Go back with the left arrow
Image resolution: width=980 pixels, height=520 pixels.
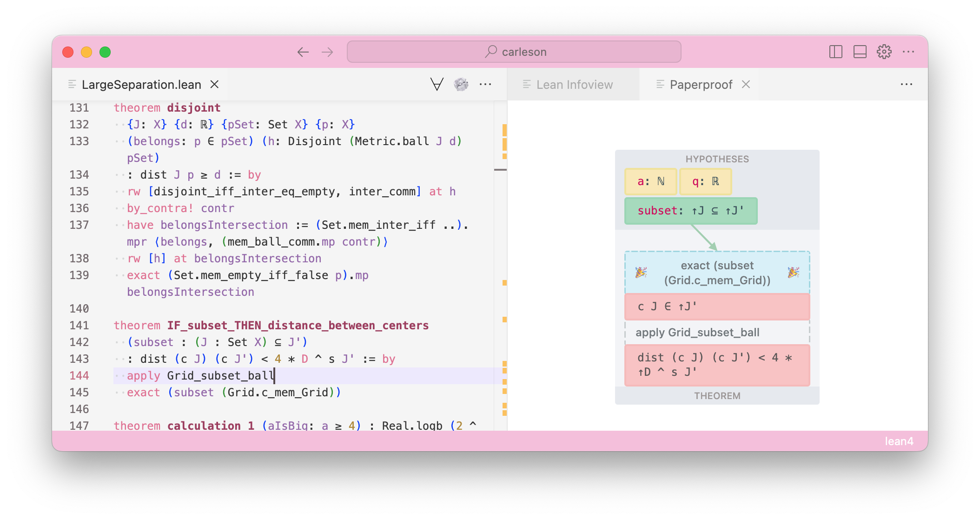click(303, 52)
